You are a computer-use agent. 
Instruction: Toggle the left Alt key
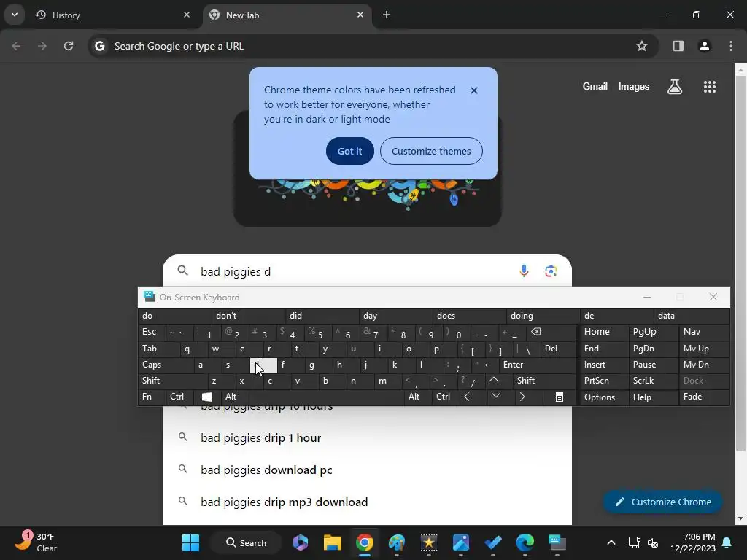(234, 397)
